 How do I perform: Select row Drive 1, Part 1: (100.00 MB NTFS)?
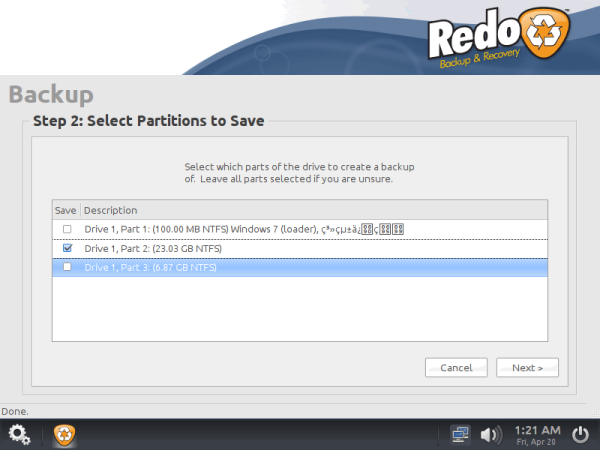tap(300, 229)
